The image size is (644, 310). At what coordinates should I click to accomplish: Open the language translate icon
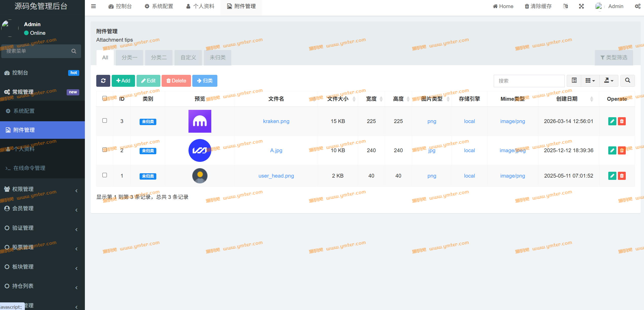[565, 6]
